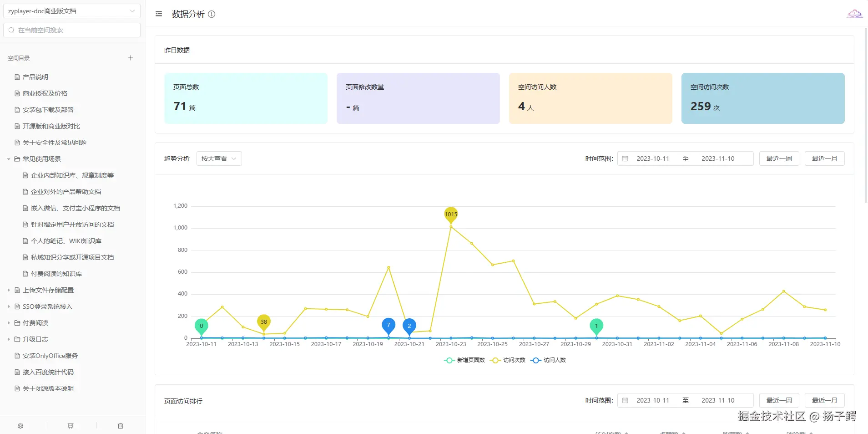The width and height of the screenshot is (868, 434).
Task: Collapse the 常见使用场景 folder arrow
Action: click(9, 159)
